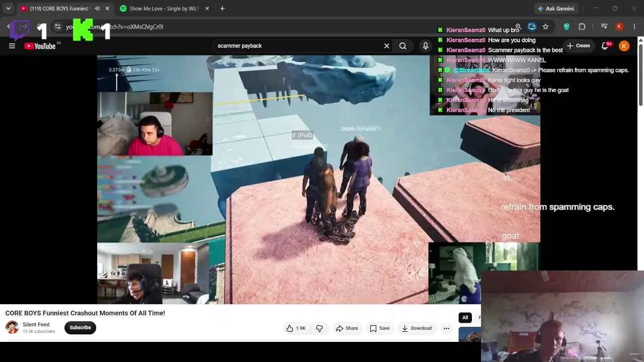Save the video to a playlist

pyautogui.click(x=380, y=328)
